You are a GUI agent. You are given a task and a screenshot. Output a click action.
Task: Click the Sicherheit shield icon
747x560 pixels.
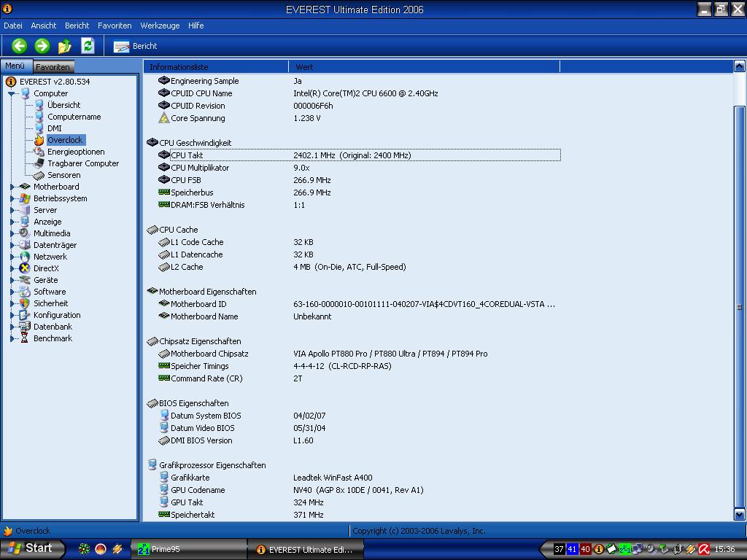point(25,303)
